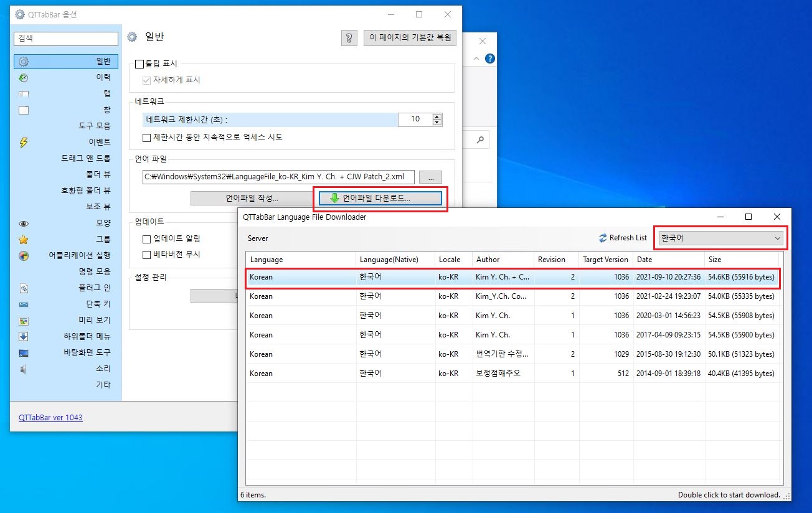Click the 검색 search box
812x513 pixels.
click(x=66, y=38)
